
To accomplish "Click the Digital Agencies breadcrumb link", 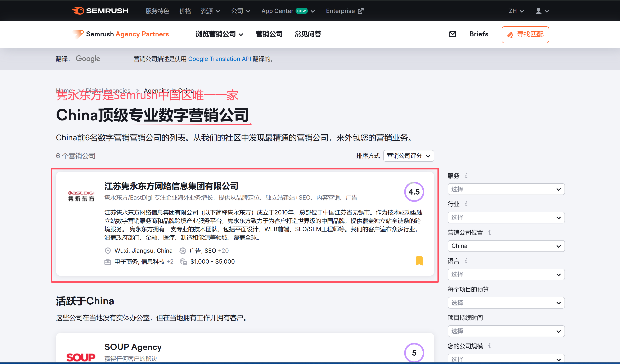I will click(x=108, y=91).
